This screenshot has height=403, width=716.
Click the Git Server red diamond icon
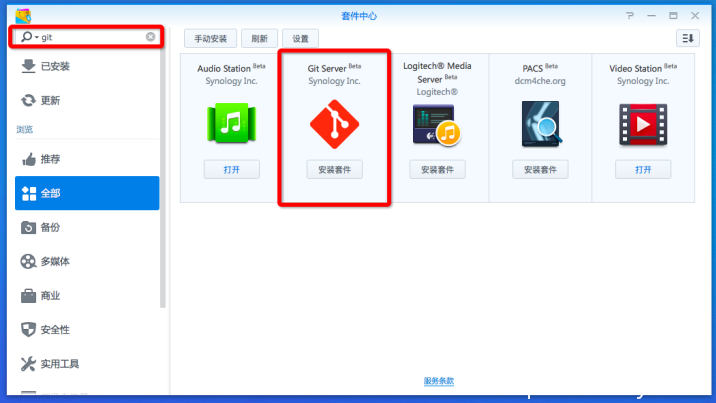334,124
